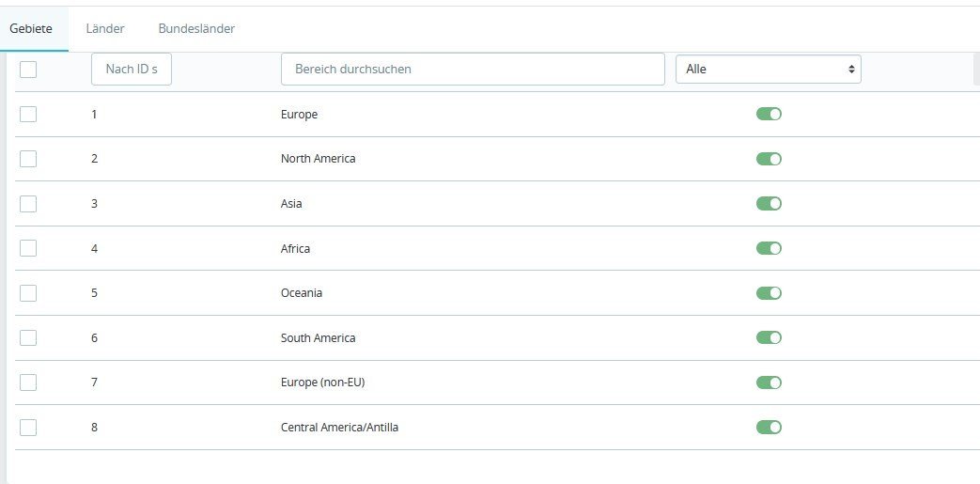Screen dimensions: 980x484
Task: Open the Alle status filter dropdown
Action: pos(768,69)
